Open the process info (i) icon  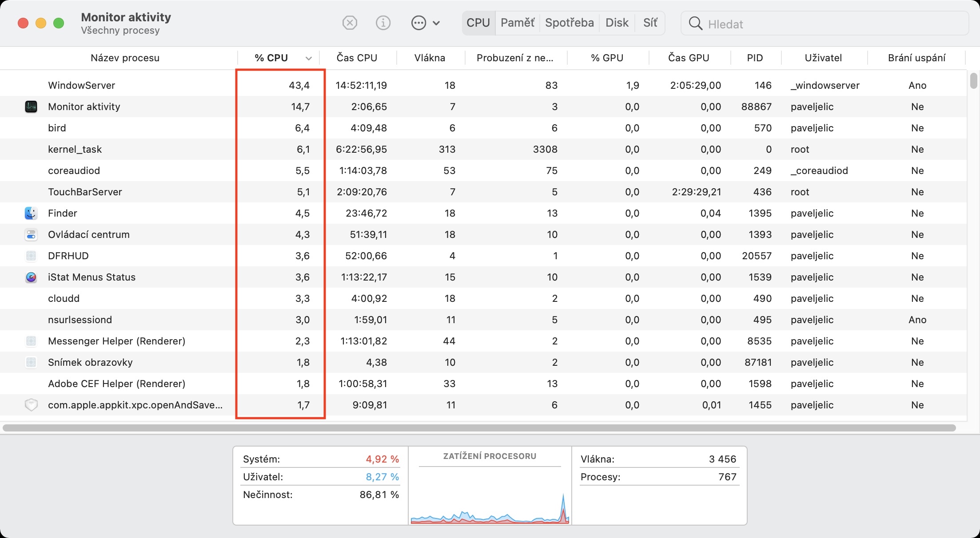(x=383, y=23)
